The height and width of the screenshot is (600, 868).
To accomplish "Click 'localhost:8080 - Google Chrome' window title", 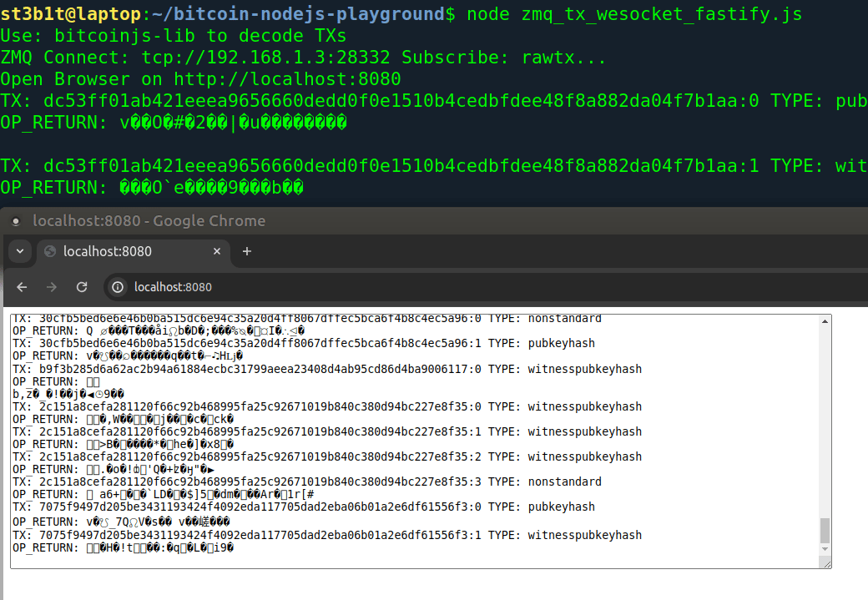I will (149, 221).
